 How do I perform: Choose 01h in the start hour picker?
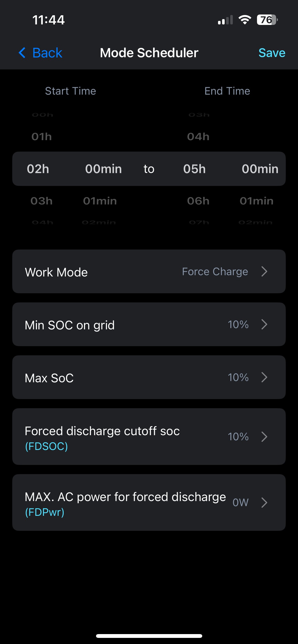tap(42, 137)
